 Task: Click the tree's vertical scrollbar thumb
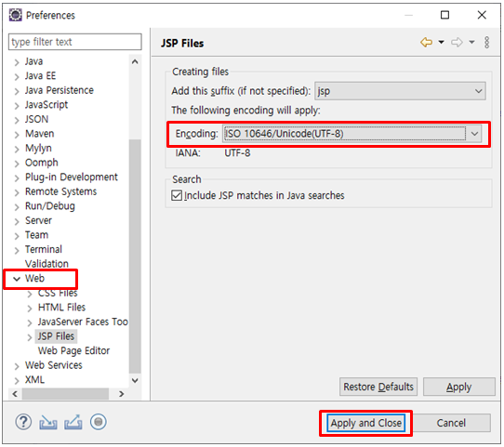pos(135,256)
